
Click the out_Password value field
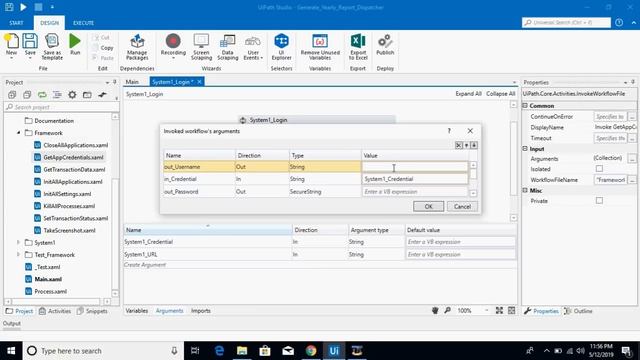(x=415, y=191)
